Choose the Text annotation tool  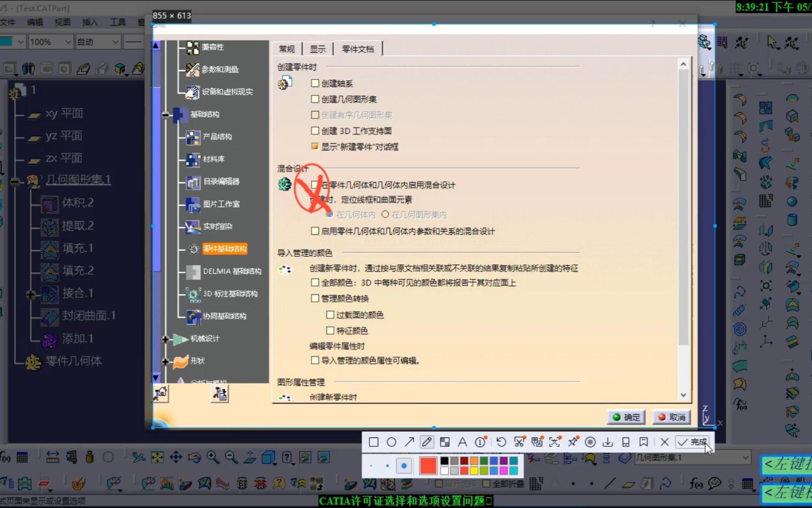pyautogui.click(x=462, y=442)
